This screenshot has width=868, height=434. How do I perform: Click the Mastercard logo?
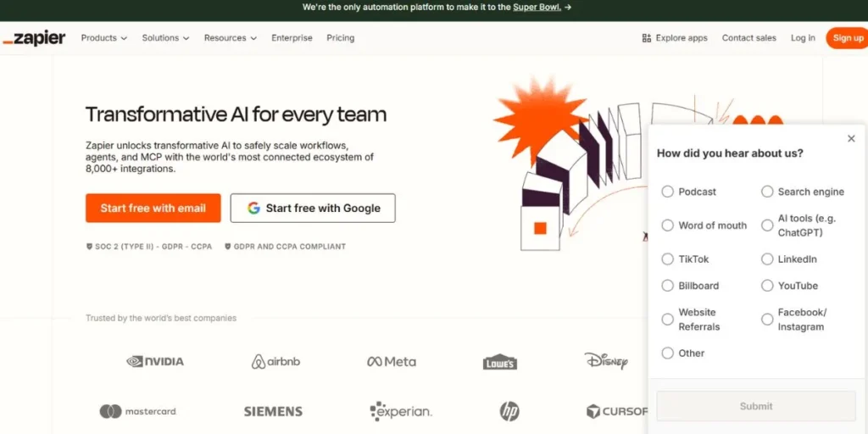pyautogui.click(x=138, y=411)
